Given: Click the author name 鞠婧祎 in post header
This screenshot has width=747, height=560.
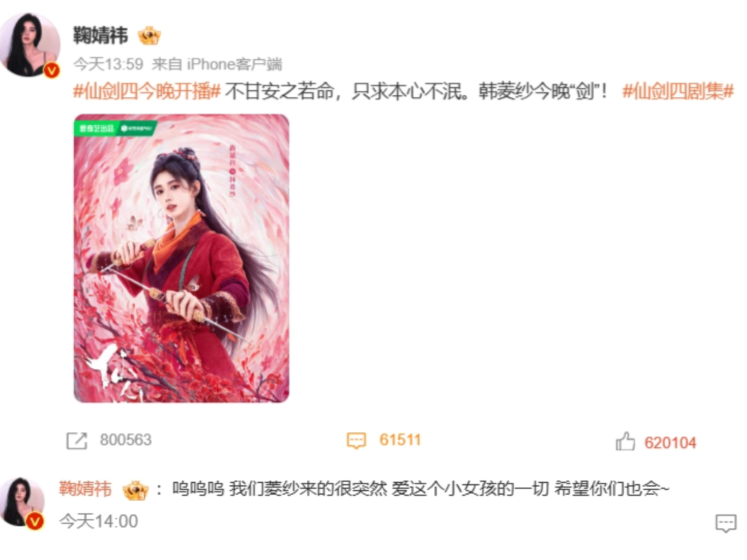Looking at the screenshot, I should 101,35.
